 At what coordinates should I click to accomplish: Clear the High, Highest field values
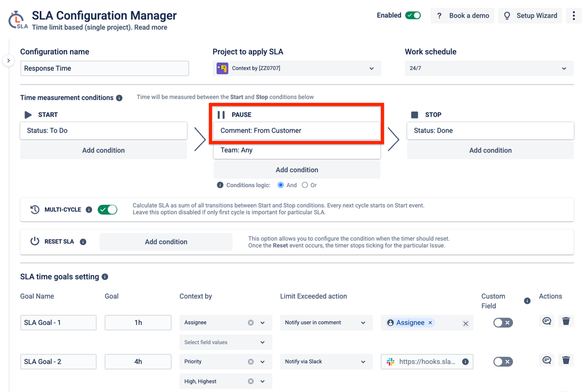251,381
